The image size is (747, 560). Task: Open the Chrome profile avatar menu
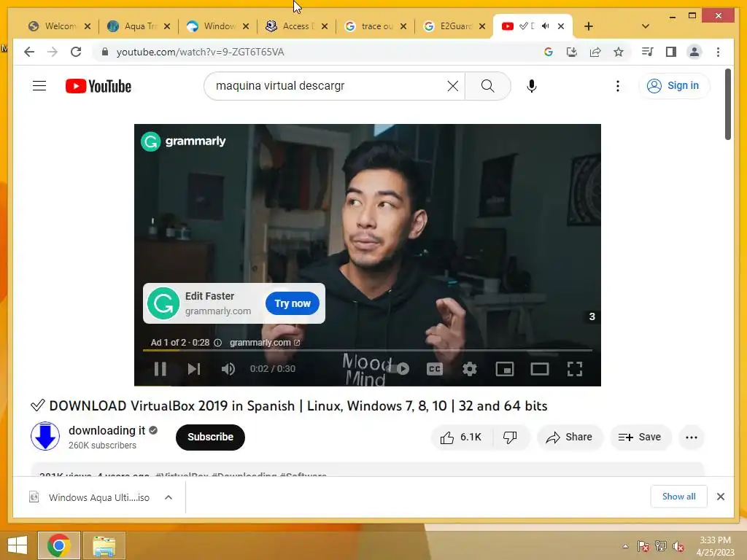pos(694,52)
